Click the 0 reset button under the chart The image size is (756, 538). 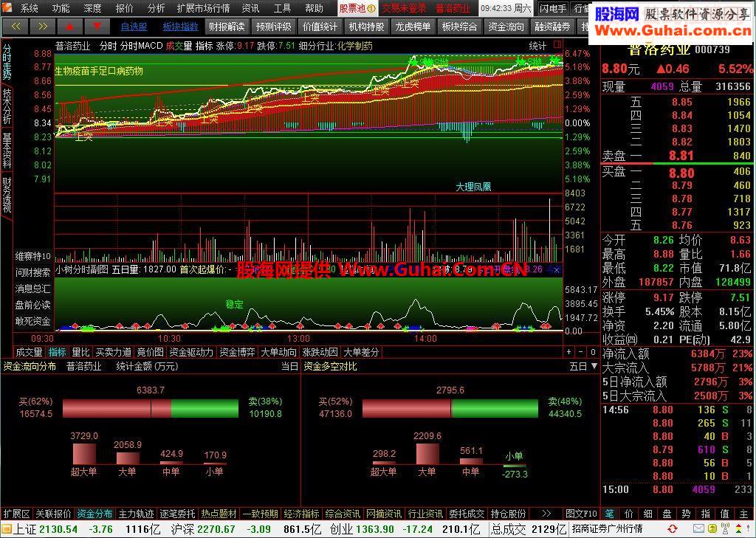[x=593, y=353]
